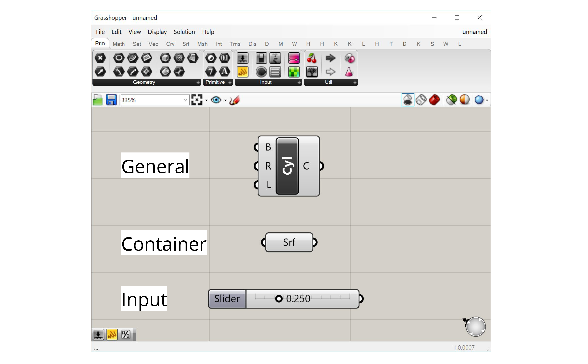This screenshot has width=588, height=364.
Task: Open dropdown arrow beside blue sphere icon
Action: pyautogui.click(x=487, y=100)
